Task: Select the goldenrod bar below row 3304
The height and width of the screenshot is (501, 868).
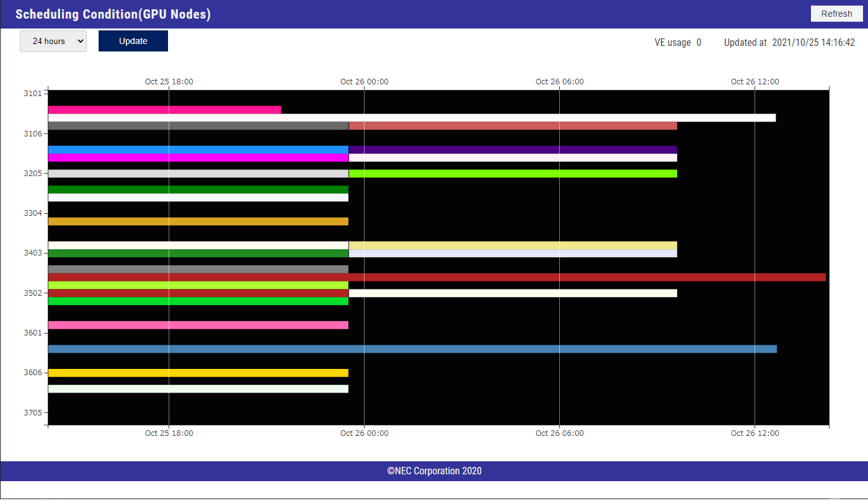Action: 198,221
